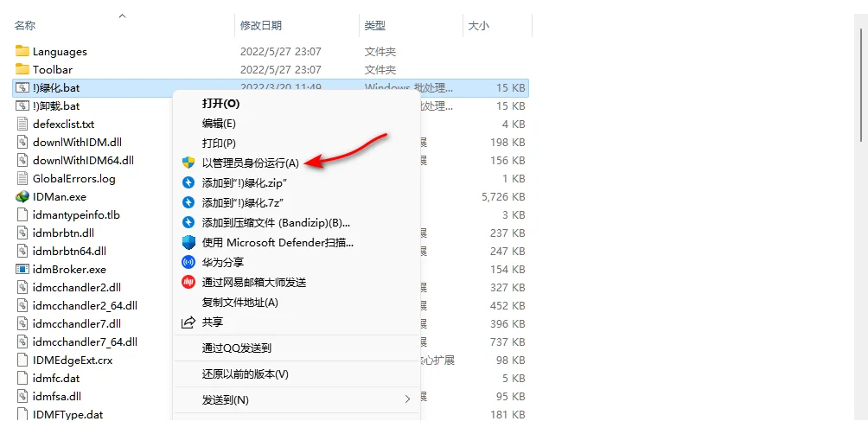Click the downlWithIDM.dll file icon

point(22,143)
